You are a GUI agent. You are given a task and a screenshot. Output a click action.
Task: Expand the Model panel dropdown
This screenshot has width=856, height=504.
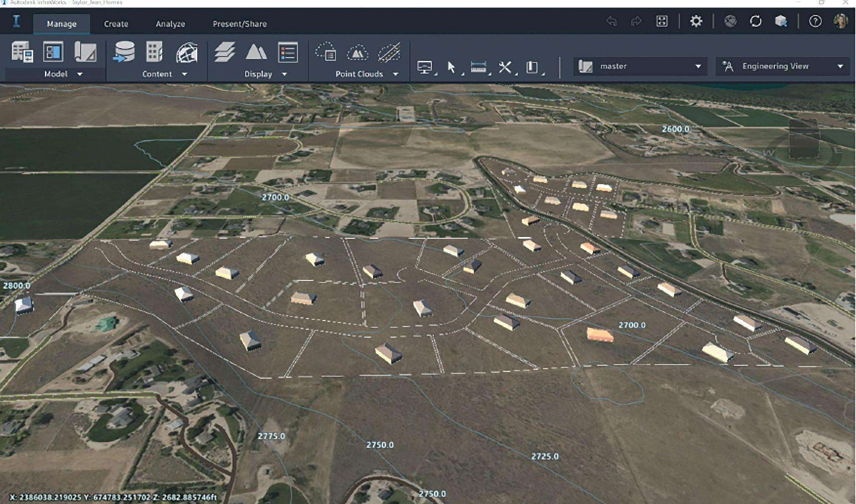click(x=80, y=74)
